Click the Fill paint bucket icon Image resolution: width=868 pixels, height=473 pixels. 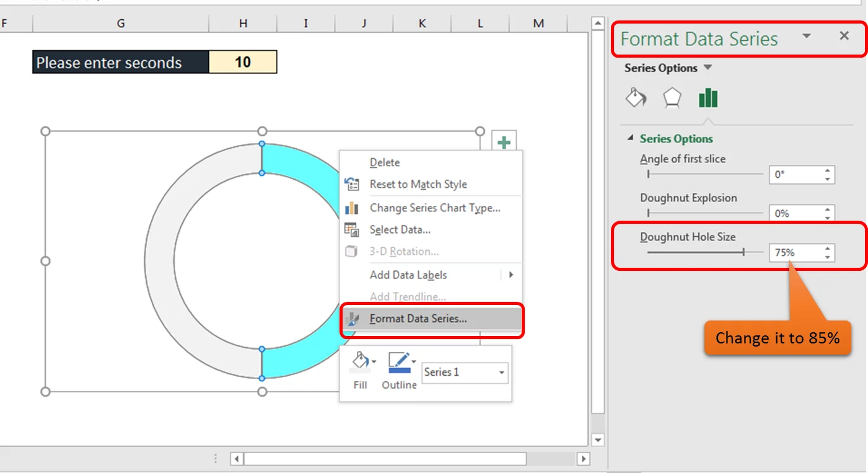click(x=359, y=362)
